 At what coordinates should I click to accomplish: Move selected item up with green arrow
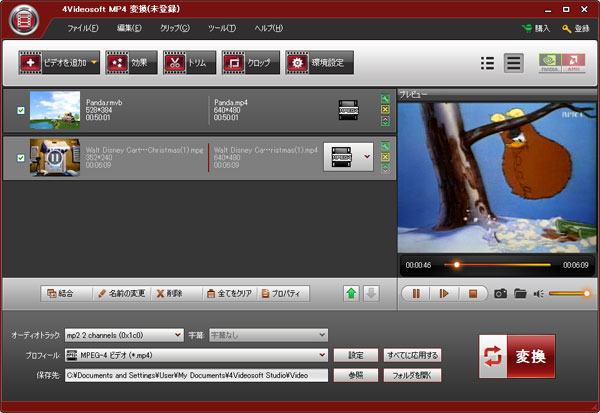[x=351, y=294]
